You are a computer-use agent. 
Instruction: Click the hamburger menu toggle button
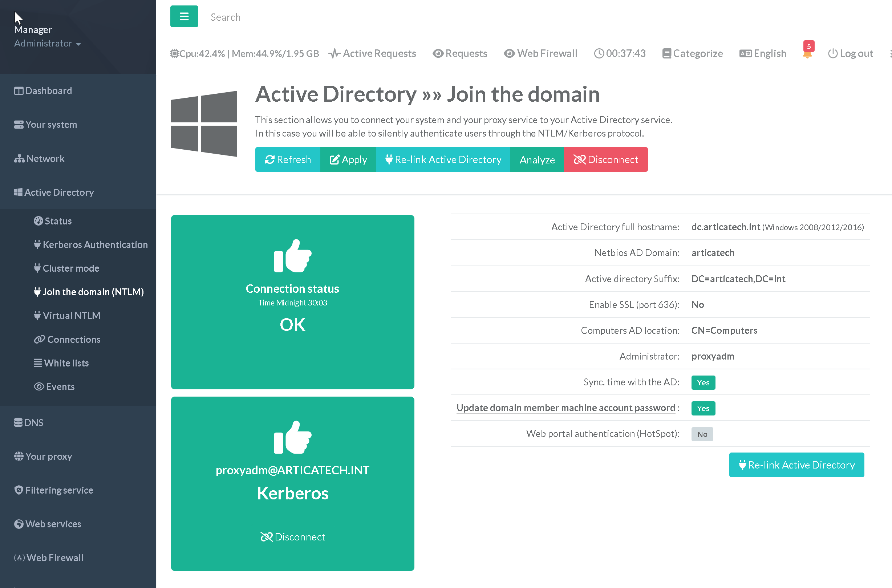point(184,16)
